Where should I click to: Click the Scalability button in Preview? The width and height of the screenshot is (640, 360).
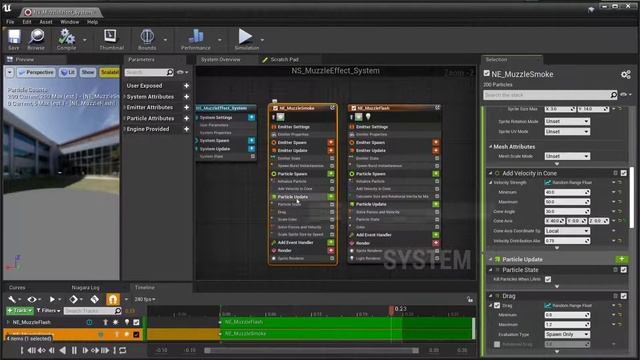[x=109, y=72]
